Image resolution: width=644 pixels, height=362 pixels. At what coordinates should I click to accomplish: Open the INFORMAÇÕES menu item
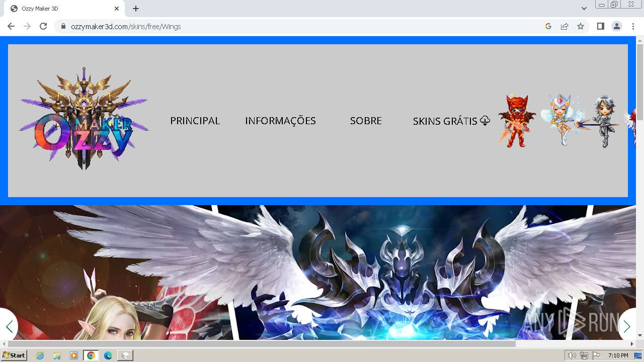pos(280,121)
